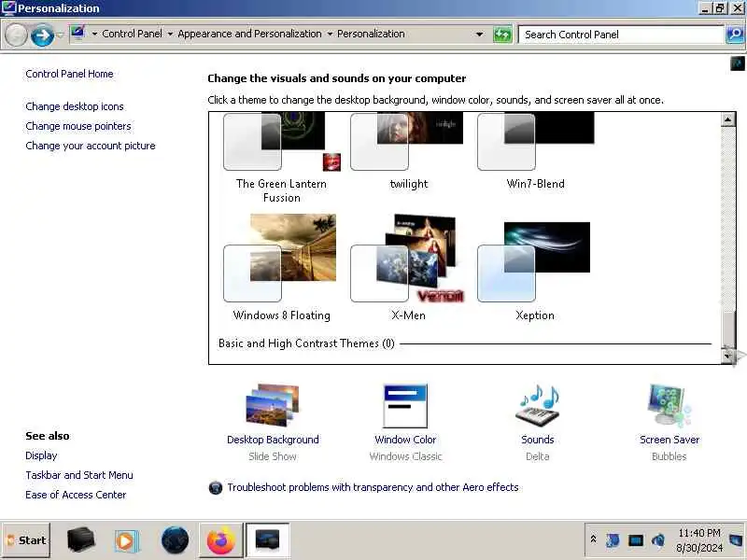Click the search magnifier button
Screen dimensions: 747x560
coord(735,35)
